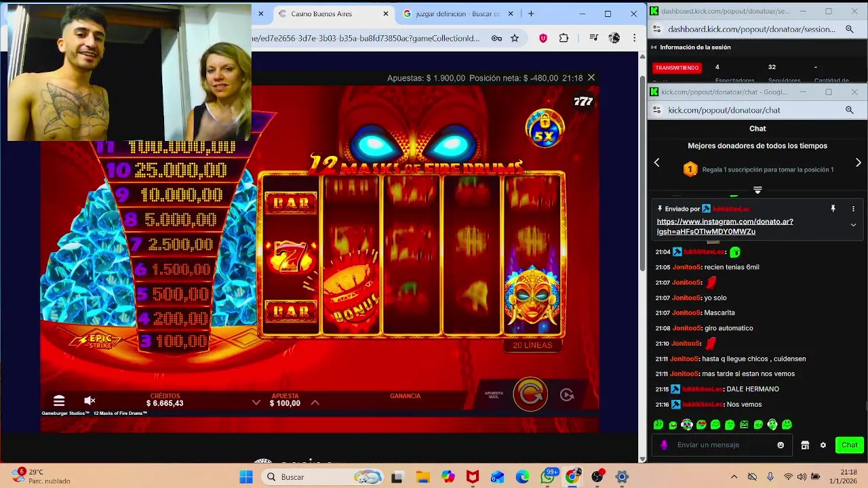The height and width of the screenshot is (488, 868).
Task: Mute the slot game sound
Action: click(x=89, y=401)
